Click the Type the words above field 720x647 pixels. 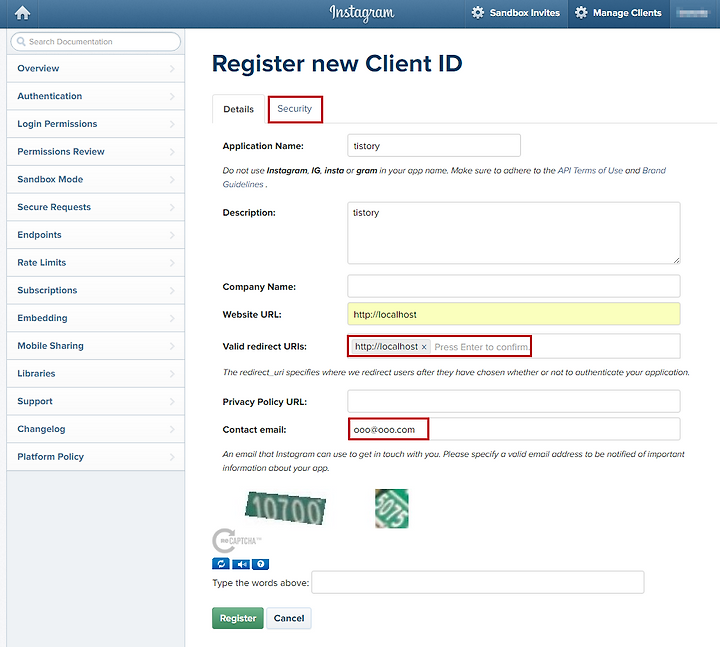tap(478, 582)
